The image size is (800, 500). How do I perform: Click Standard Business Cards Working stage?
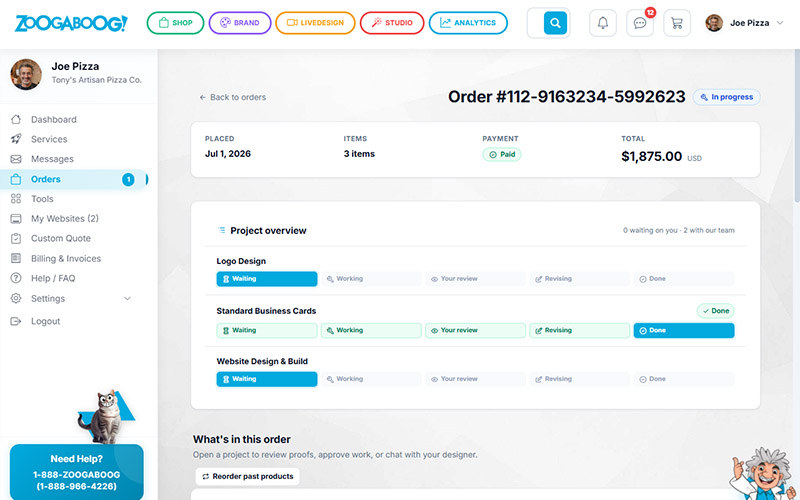pyautogui.click(x=371, y=331)
